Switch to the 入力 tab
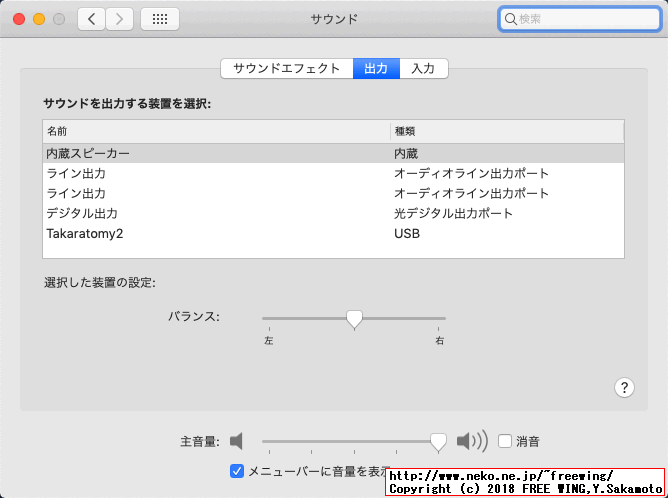 [423, 69]
